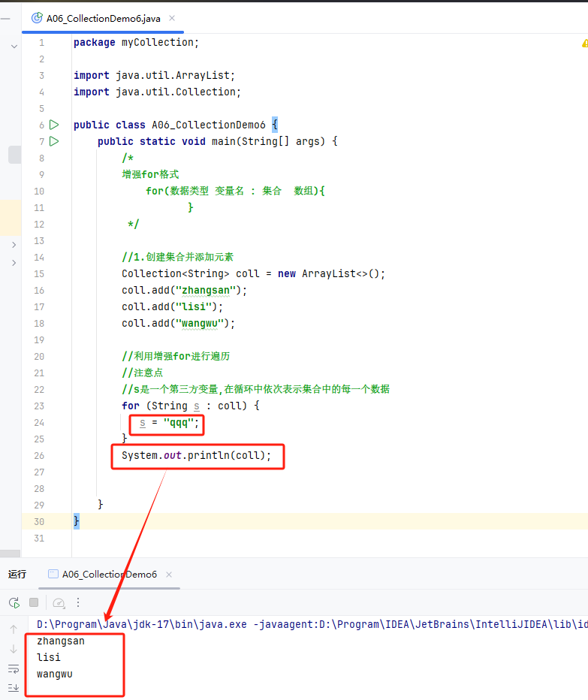Screen dimensions: 588x700
Task: Click the public class A06_CollectionDemo6 declaration
Action: tap(176, 125)
